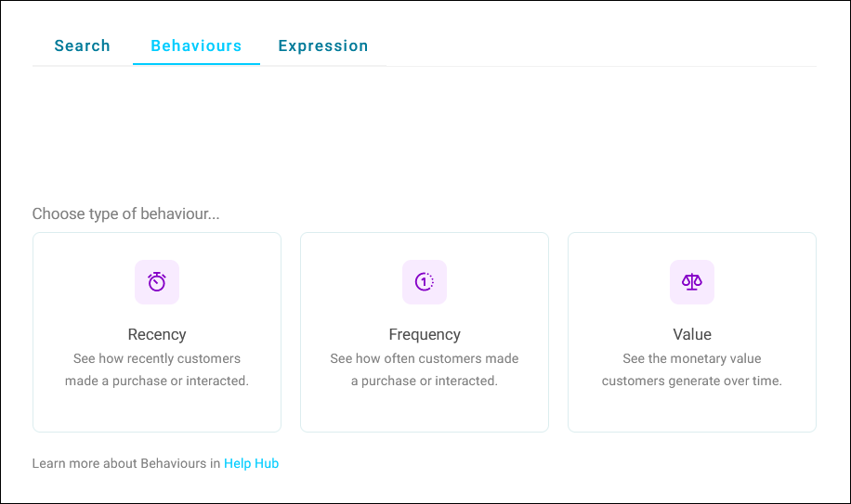
Task: Click "made a purchase or interacted." under Recency
Action: 157,381
